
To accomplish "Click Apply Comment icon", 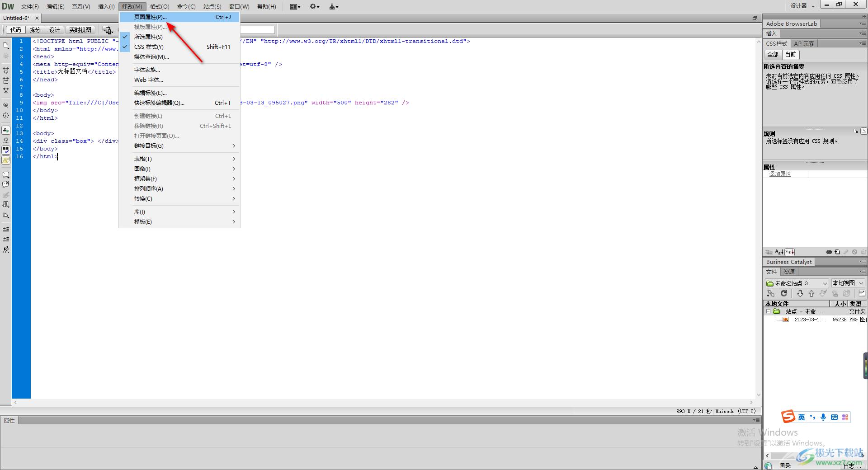I will pyautogui.click(x=6, y=175).
